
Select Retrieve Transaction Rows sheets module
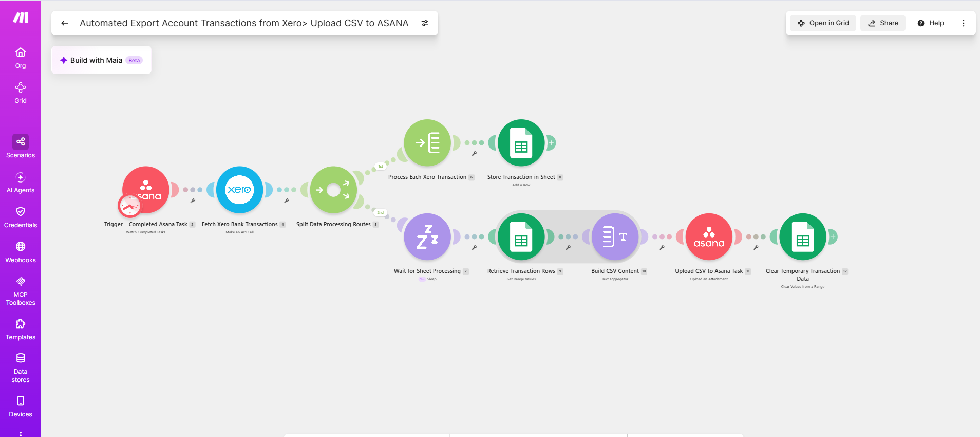(x=521, y=236)
